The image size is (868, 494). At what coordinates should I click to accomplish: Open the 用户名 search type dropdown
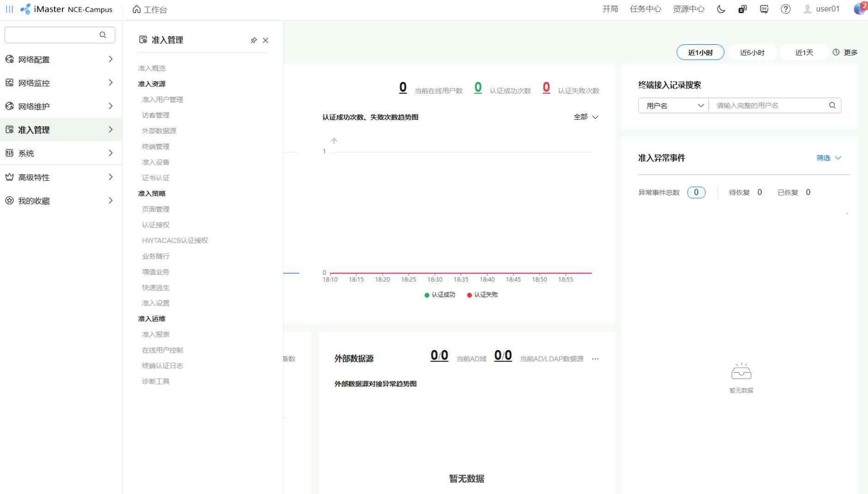click(674, 106)
